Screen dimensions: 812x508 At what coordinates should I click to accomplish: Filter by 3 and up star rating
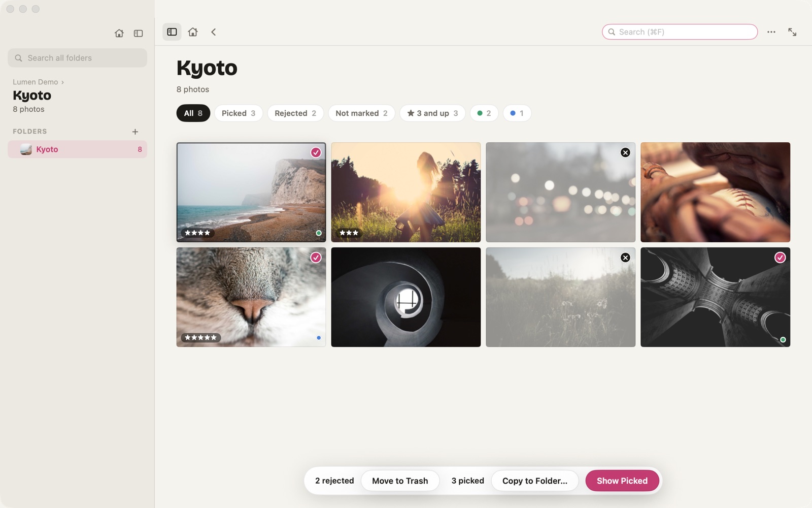click(x=432, y=113)
